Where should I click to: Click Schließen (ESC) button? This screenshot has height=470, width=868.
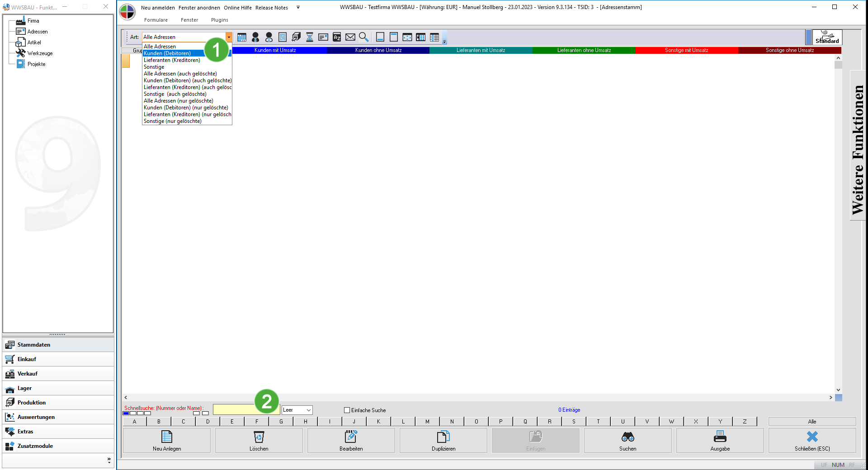pyautogui.click(x=812, y=441)
